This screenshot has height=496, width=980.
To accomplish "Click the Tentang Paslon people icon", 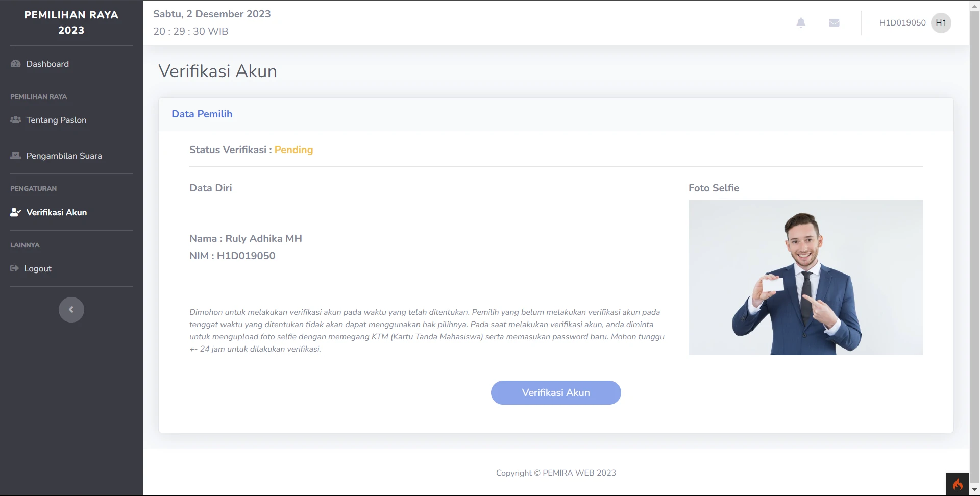I will pos(16,120).
